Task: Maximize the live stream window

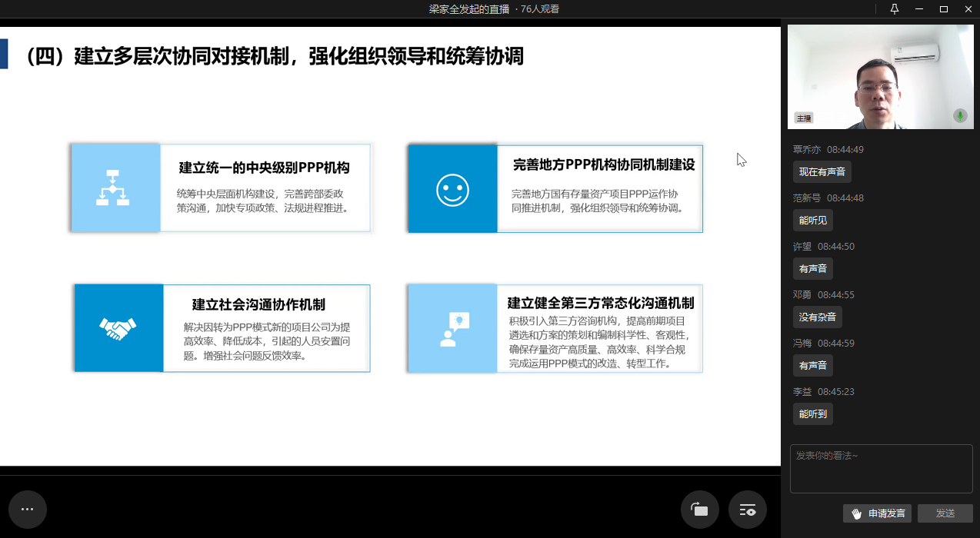Action: click(x=943, y=9)
